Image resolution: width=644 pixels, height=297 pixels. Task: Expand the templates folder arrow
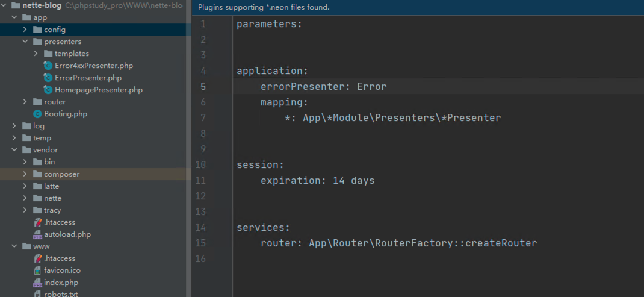click(36, 54)
